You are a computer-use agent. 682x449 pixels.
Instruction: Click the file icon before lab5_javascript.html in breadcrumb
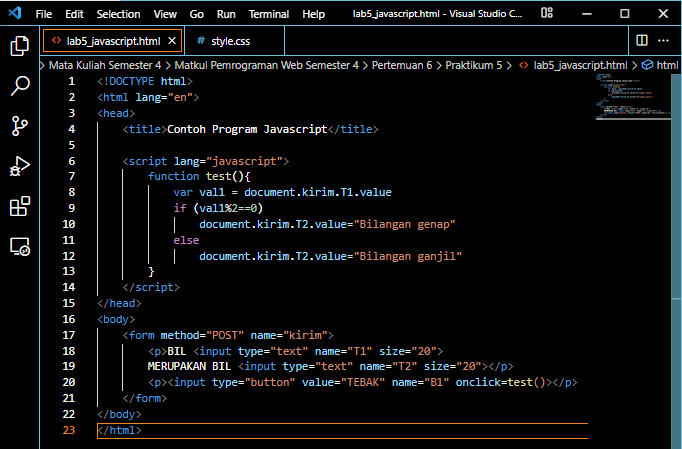524,65
